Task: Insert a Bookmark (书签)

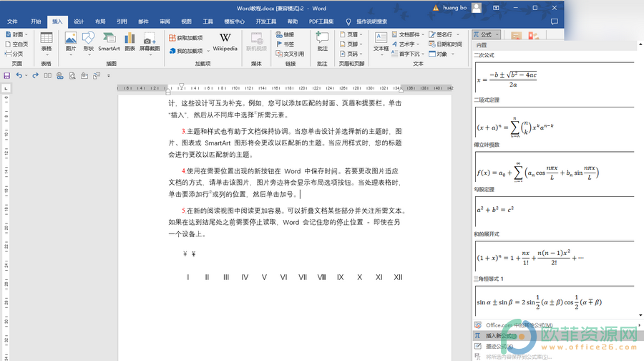Action: [285, 44]
